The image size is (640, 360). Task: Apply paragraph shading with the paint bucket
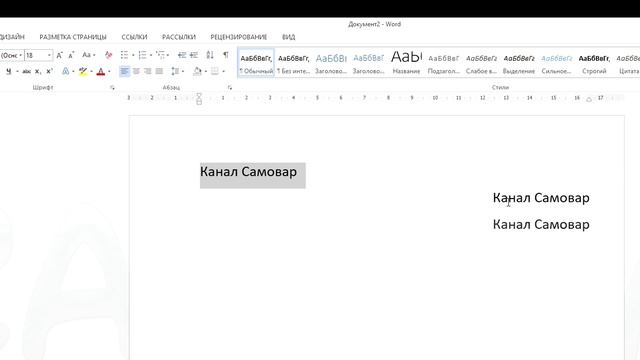click(x=197, y=71)
